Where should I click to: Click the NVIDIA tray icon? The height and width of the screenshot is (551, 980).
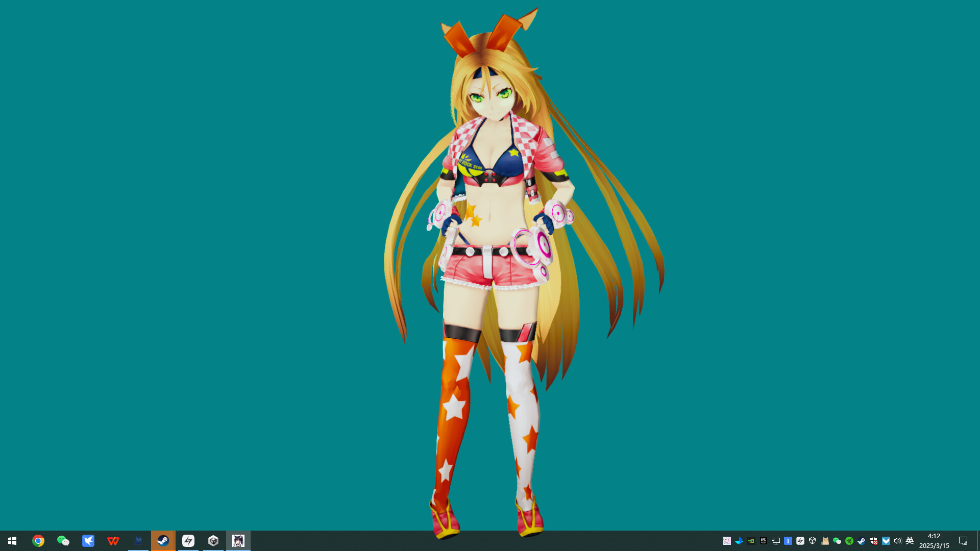751,541
